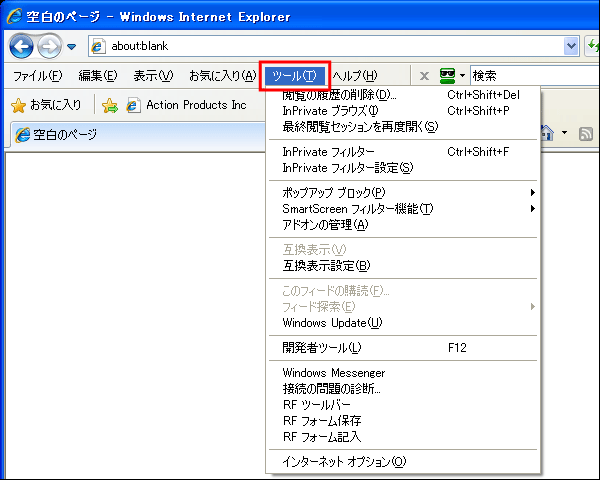This screenshot has width=600, height=480.
Task: Expand ポップアップ ブロック(P) submenu
Action: (x=403, y=193)
